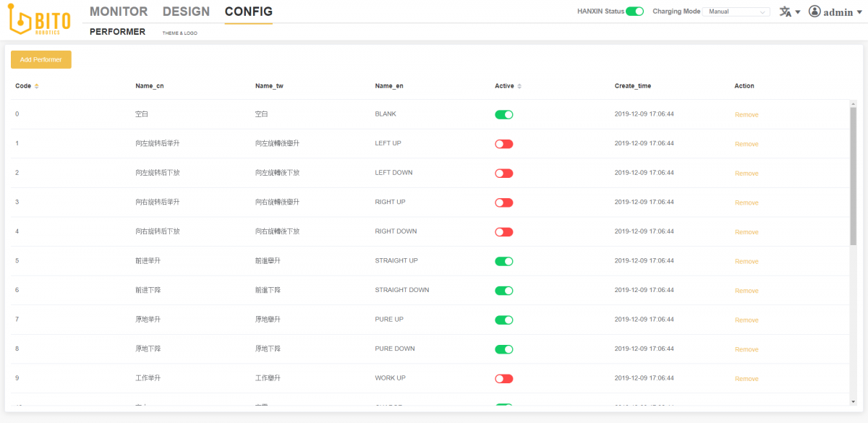Click the 前进举升 Name_cn cell

tap(148, 260)
